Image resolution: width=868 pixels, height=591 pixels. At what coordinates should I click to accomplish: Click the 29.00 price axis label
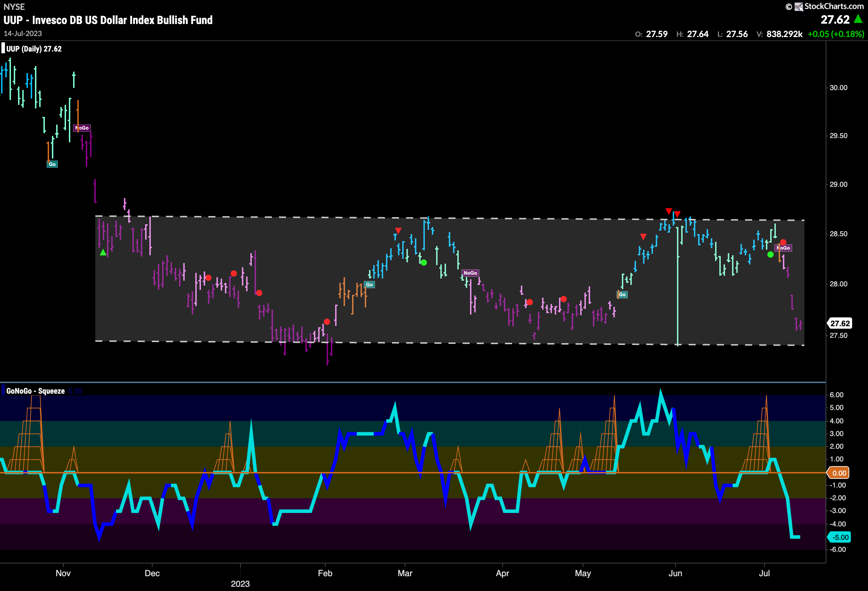point(838,184)
